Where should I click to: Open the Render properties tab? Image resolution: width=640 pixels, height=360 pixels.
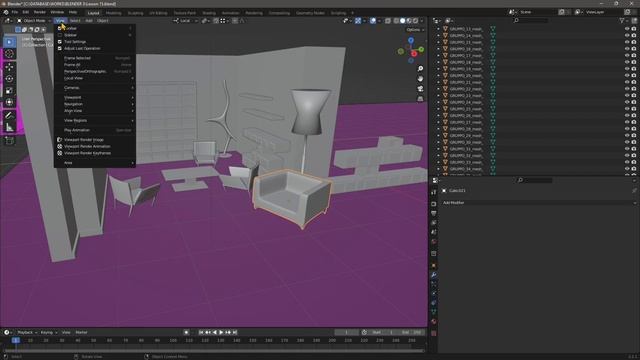point(433,204)
